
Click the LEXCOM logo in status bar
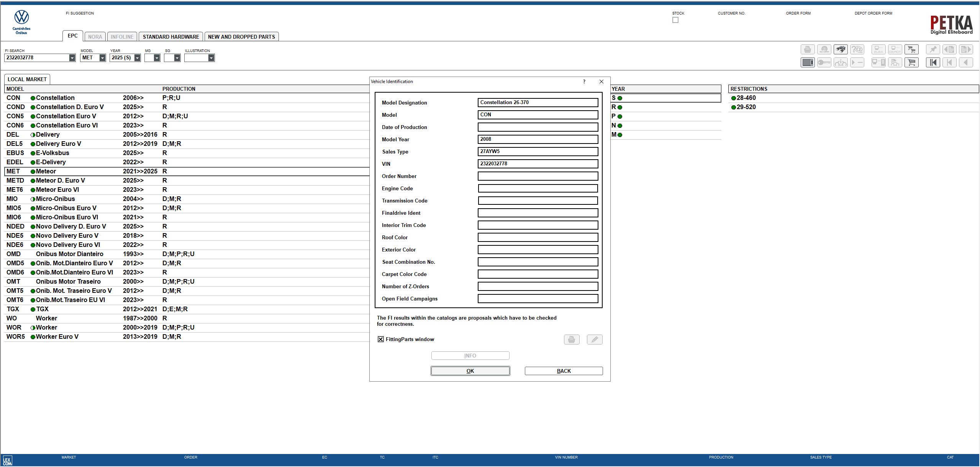point(7,460)
